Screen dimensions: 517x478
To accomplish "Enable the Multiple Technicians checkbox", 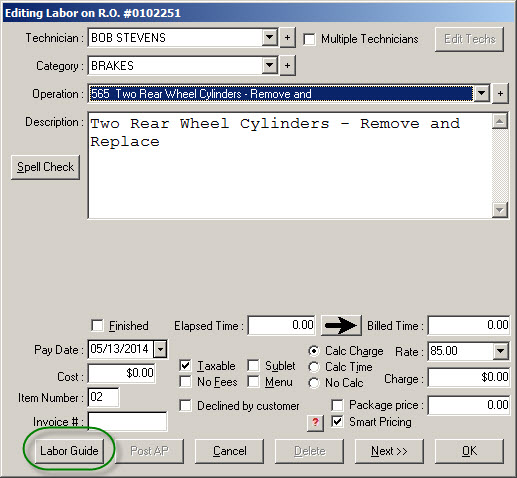I will point(309,39).
